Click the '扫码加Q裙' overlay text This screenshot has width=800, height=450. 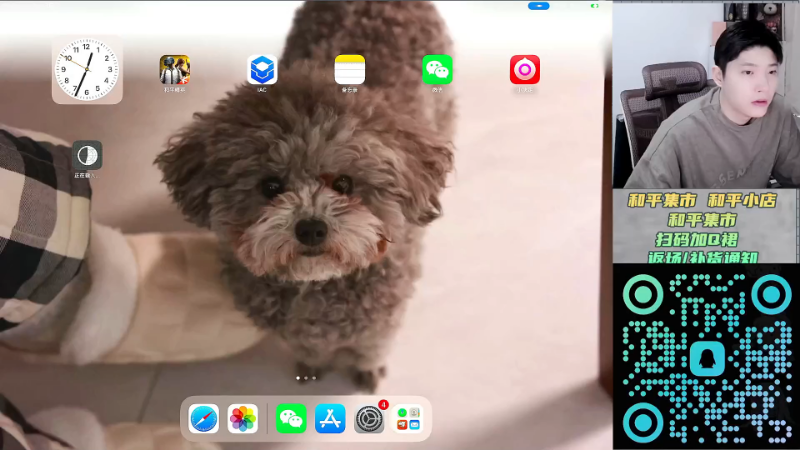pos(697,240)
